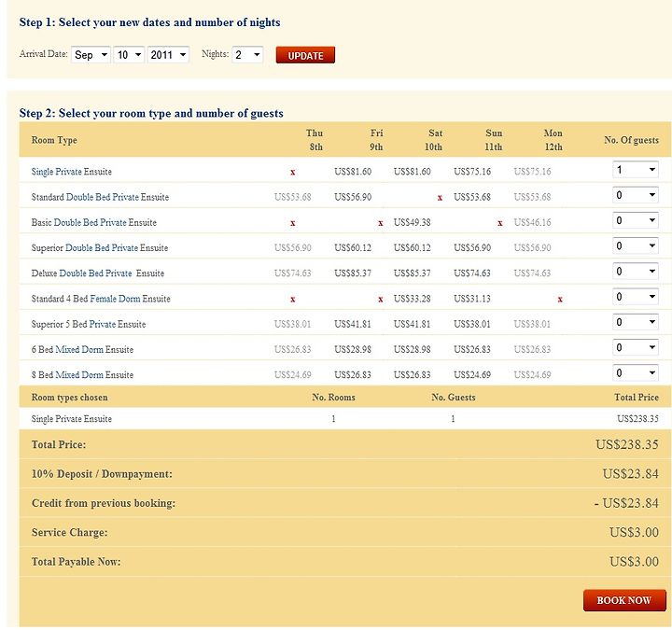This screenshot has width=672, height=630.
Task: Click unavailable x for Basic Double Thu 8th
Action: (293, 223)
